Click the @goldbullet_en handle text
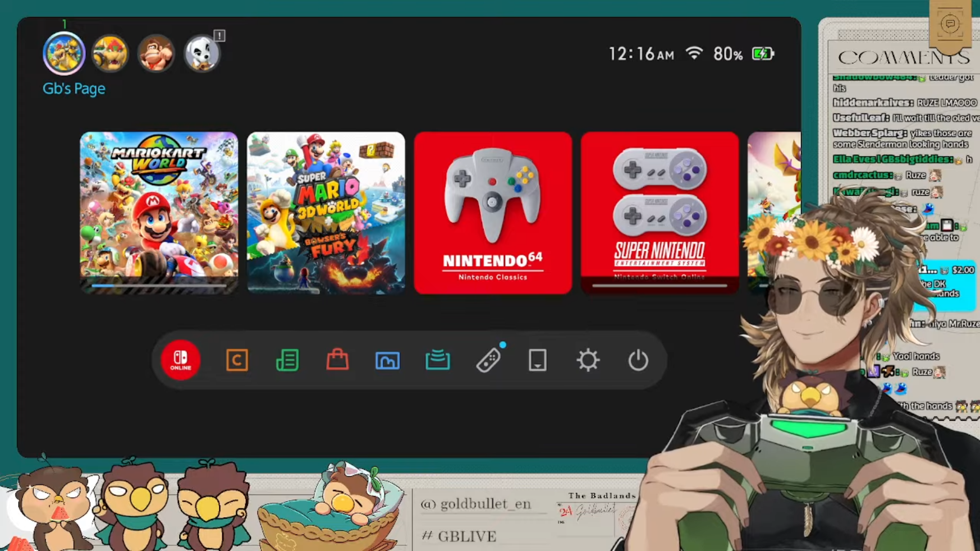 pyautogui.click(x=476, y=504)
